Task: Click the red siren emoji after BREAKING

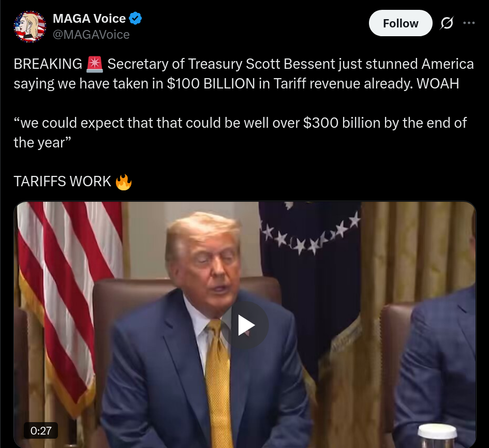Action: coord(95,64)
